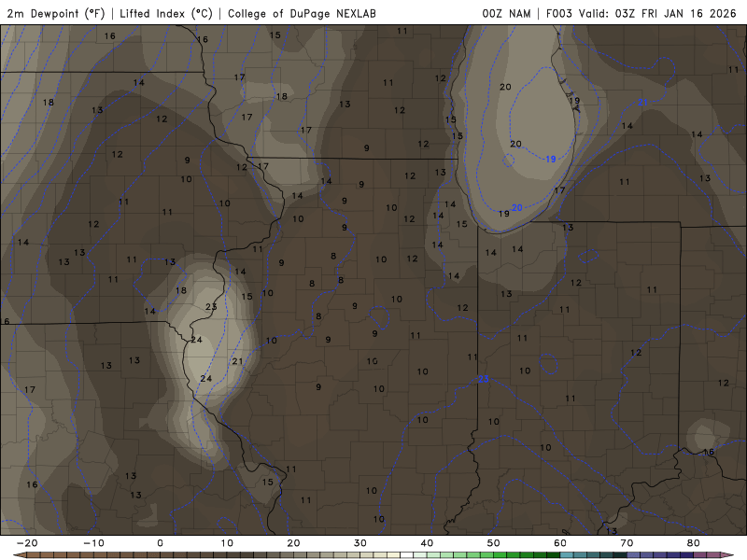Click the "College of DuPage NEXLAB" label
Image resolution: width=747 pixels, height=560 pixels.
click(x=302, y=13)
